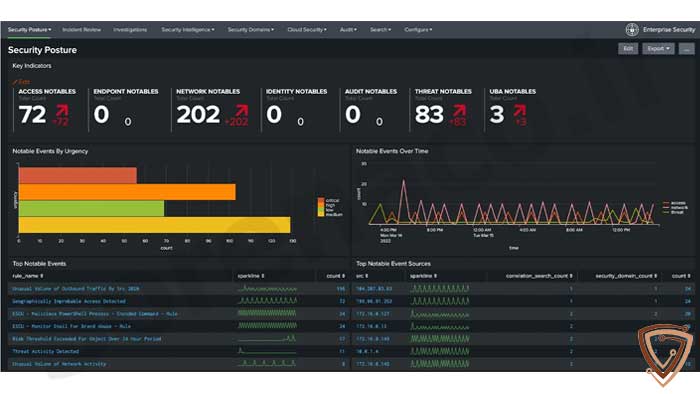Screen dimensions: 700x394
Task: Open source 172.16.0.149 in event sources
Action: point(373,339)
